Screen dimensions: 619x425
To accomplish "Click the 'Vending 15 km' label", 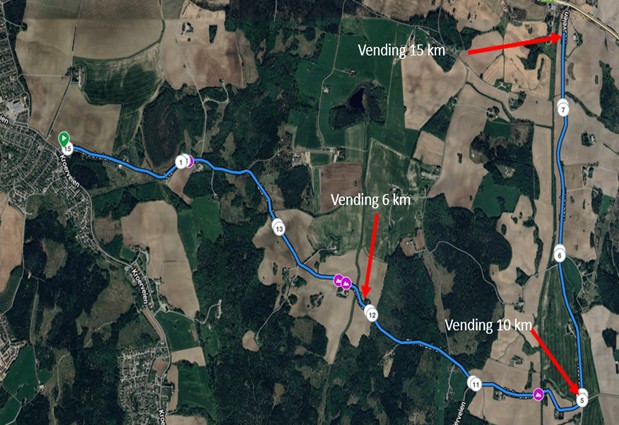I will tap(401, 50).
